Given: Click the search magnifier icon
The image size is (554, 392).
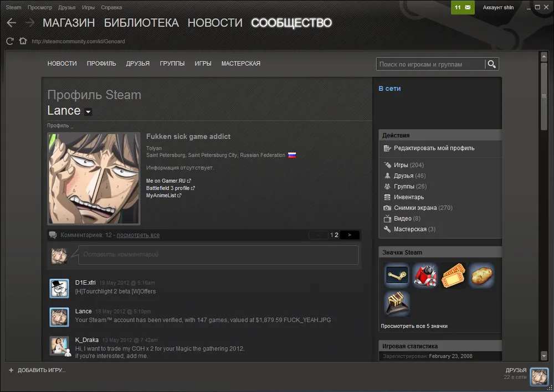Looking at the screenshot, I should click(491, 64).
